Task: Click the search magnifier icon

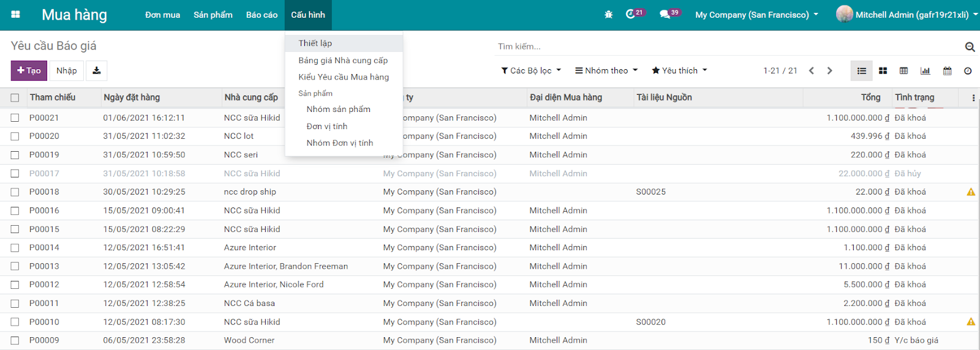Action: (970, 47)
